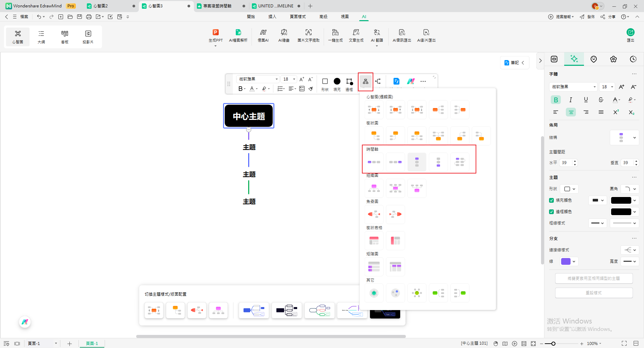Select first horizontal timeline layout under 時間軸
This screenshot has height=348, width=644.
374,162
